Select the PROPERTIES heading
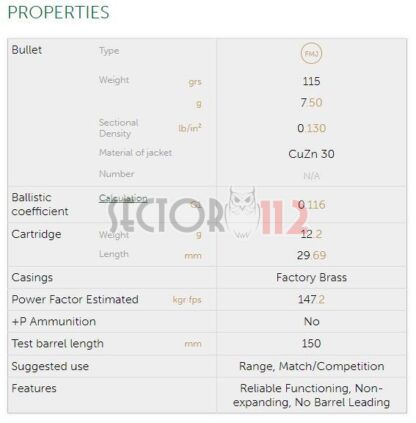The width and height of the screenshot is (416, 423). tap(58, 13)
